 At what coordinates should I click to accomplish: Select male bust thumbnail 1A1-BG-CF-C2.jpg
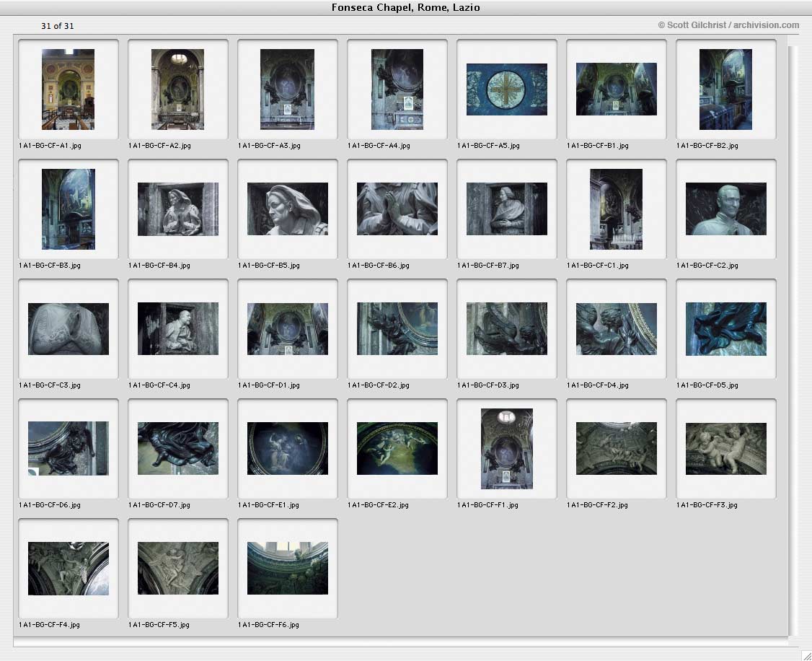click(726, 209)
